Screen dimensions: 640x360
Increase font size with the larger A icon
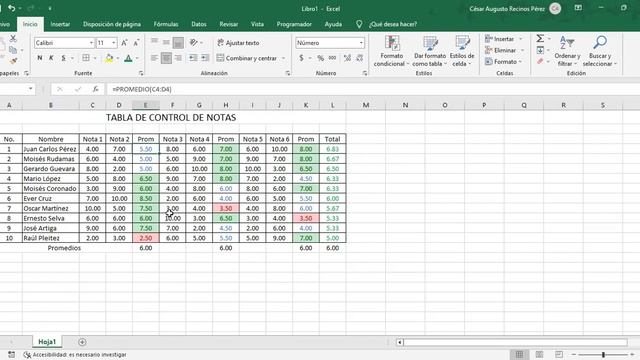124,43
